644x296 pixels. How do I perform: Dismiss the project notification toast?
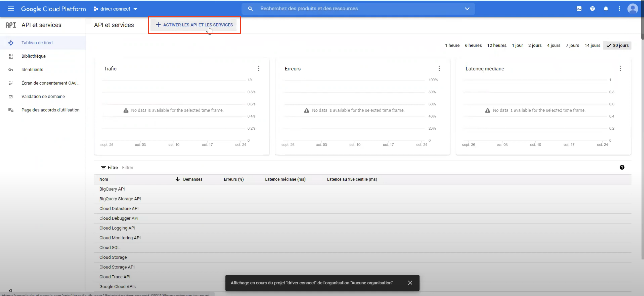pyautogui.click(x=410, y=283)
